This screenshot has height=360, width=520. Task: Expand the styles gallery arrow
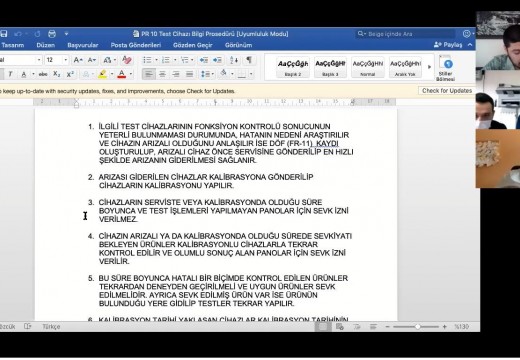[x=429, y=67]
